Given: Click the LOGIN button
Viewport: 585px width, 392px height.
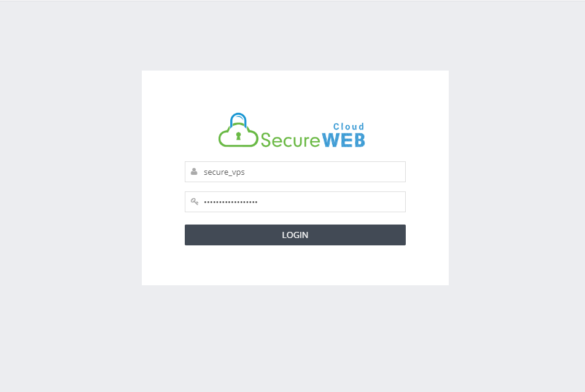Looking at the screenshot, I should [295, 235].
